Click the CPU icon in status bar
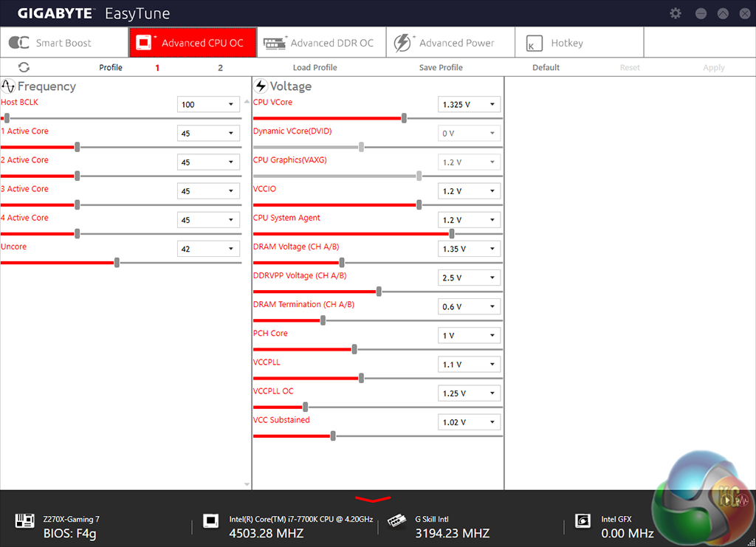The width and height of the screenshot is (756, 547). (210, 521)
